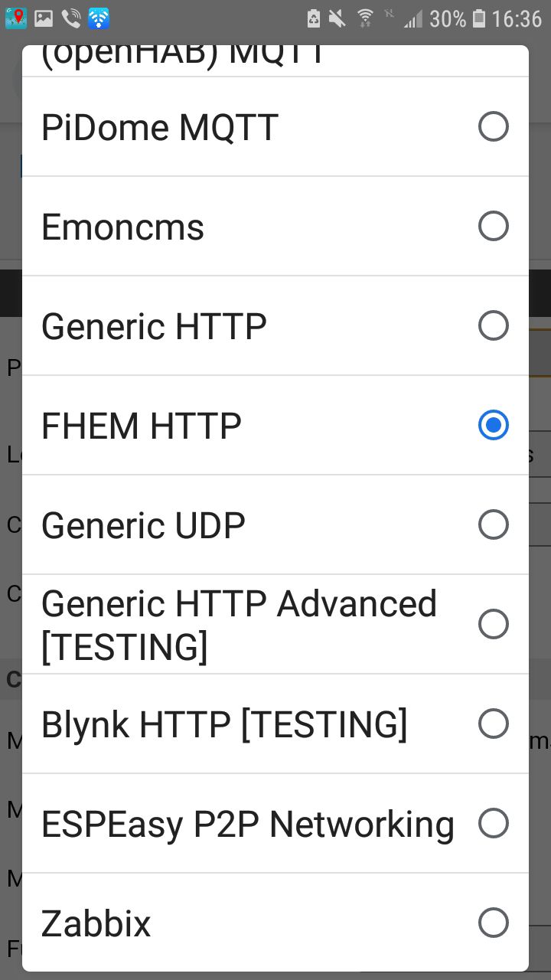The image size is (551, 980).
Task: Tap the image notification icon in status bar
Action: [x=44, y=18]
